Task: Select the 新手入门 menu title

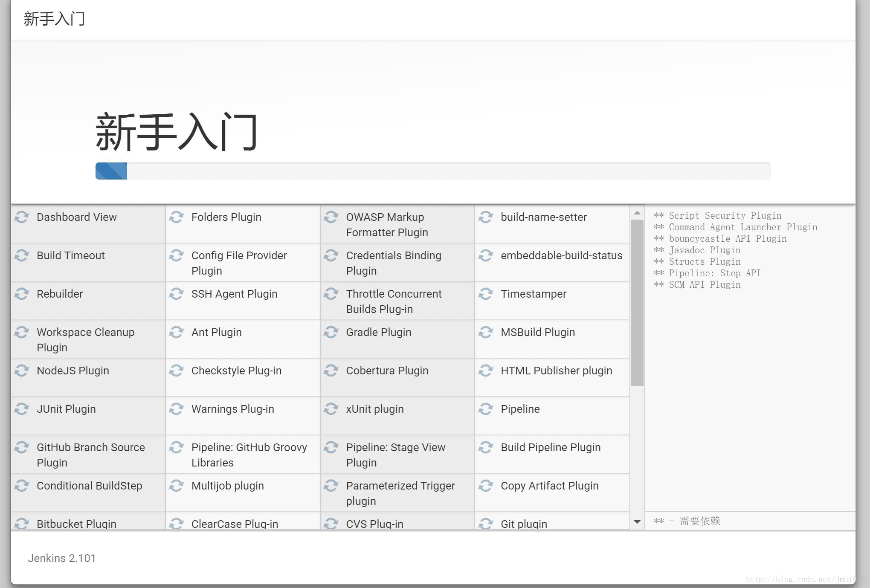Action: point(56,18)
